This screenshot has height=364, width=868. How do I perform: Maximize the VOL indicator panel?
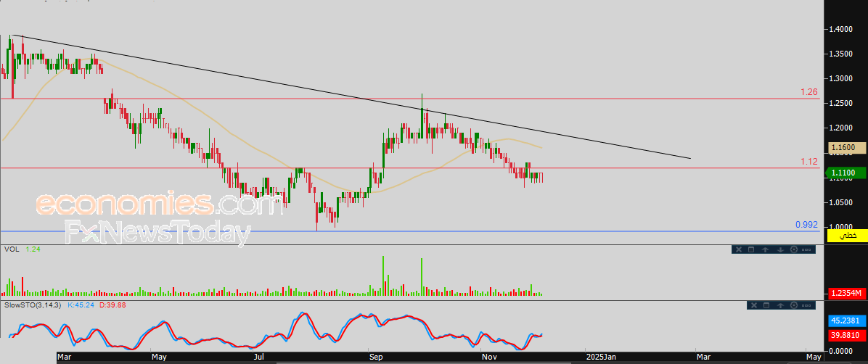pyautogui.click(x=751, y=249)
